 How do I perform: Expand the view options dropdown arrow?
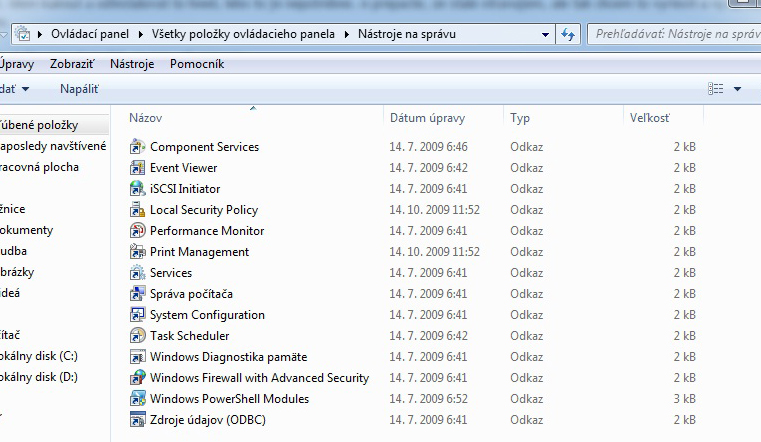(738, 89)
